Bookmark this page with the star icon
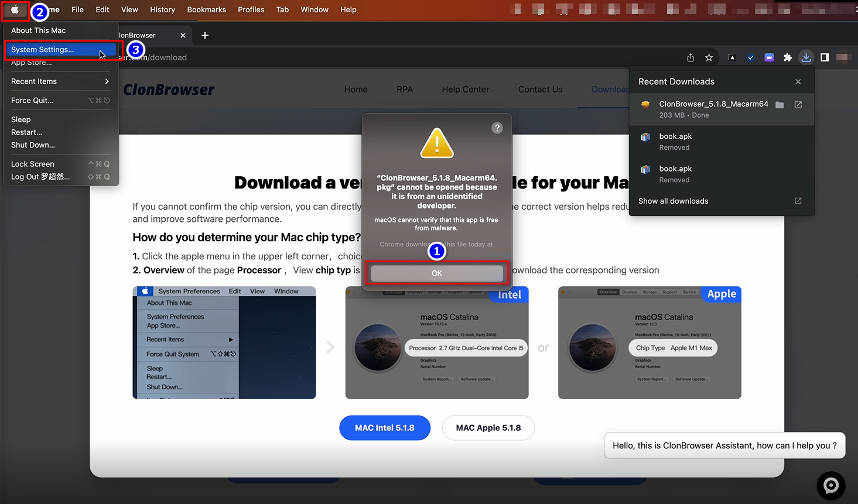 (x=709, y=57)
